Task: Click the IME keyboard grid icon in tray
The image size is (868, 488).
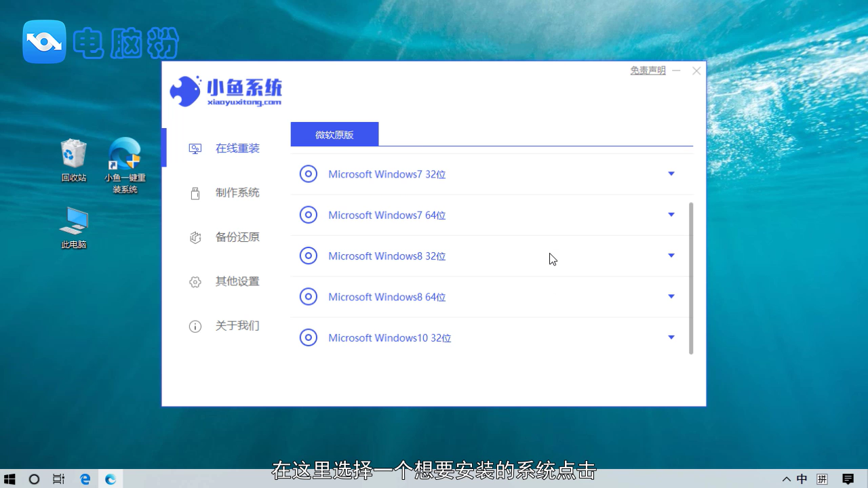Action: pos(823,479)
